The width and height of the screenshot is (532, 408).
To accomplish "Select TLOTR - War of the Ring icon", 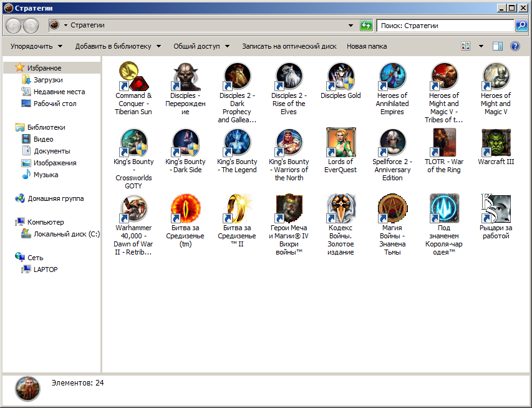I will (x=444, y=143).
